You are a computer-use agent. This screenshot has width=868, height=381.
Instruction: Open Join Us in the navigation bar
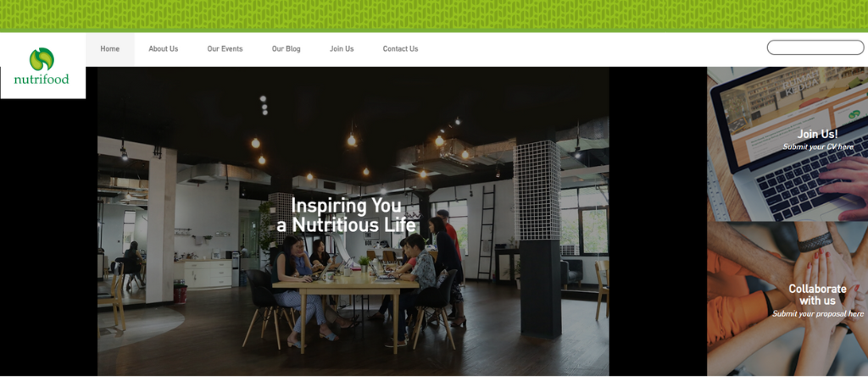pos(342,48)
